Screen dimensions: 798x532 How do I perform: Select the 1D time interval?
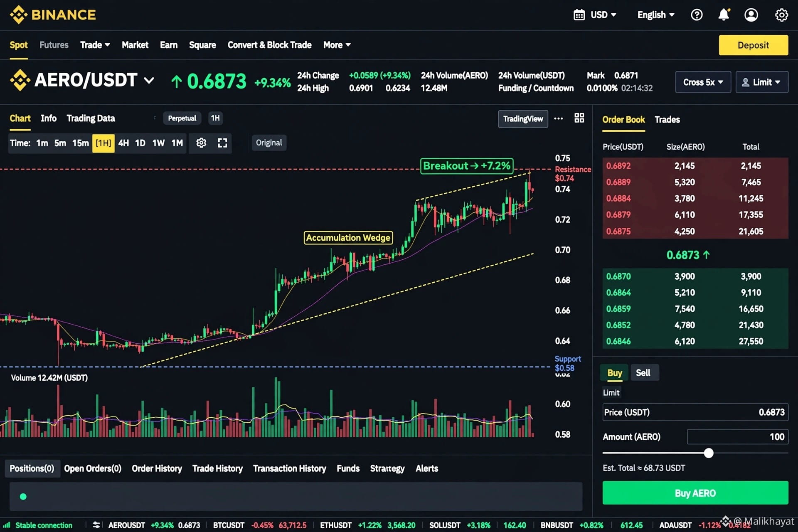140,143
